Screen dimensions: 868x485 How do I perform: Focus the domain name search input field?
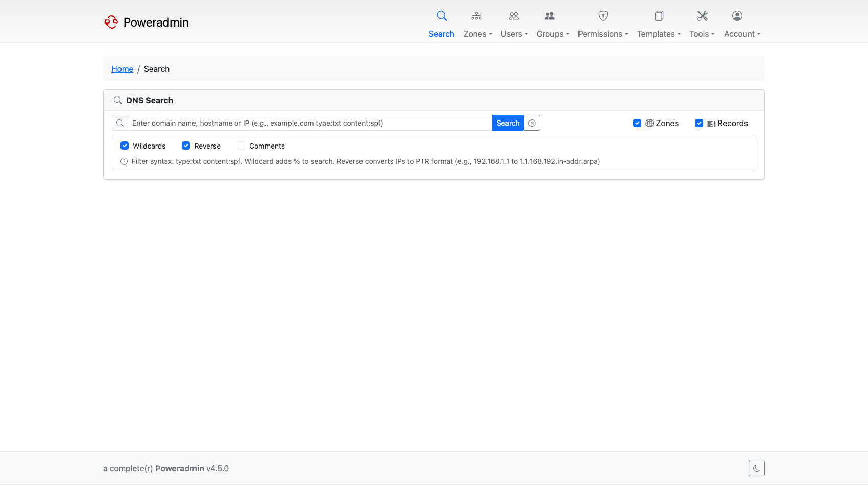point(310,123)
